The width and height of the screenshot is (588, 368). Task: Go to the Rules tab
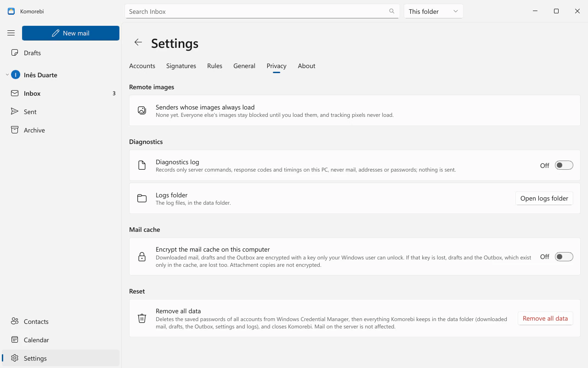215,66
